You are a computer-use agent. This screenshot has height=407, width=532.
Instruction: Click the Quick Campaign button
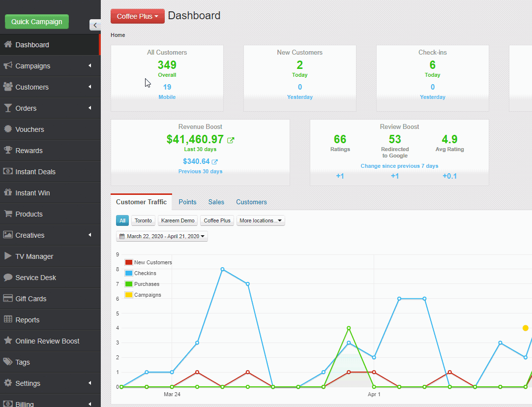(37, 22)
